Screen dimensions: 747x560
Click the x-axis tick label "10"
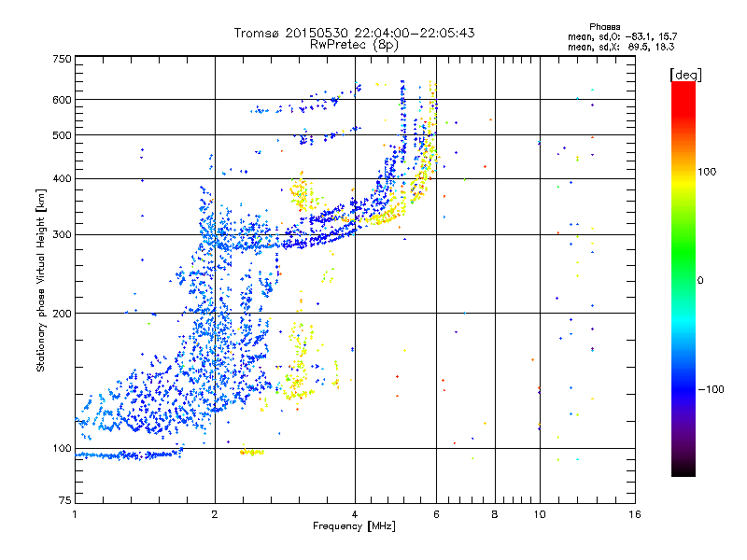[540, 514]
